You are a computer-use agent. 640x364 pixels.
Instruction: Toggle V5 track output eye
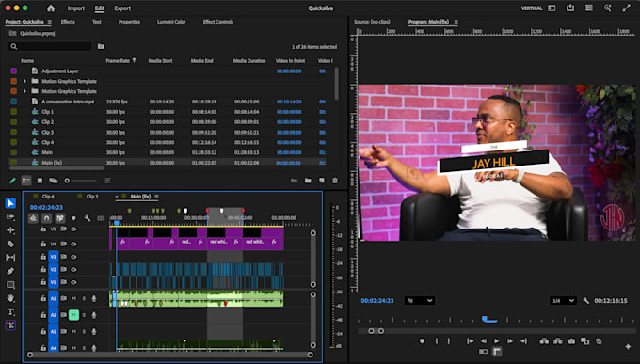tap(73, 229)
